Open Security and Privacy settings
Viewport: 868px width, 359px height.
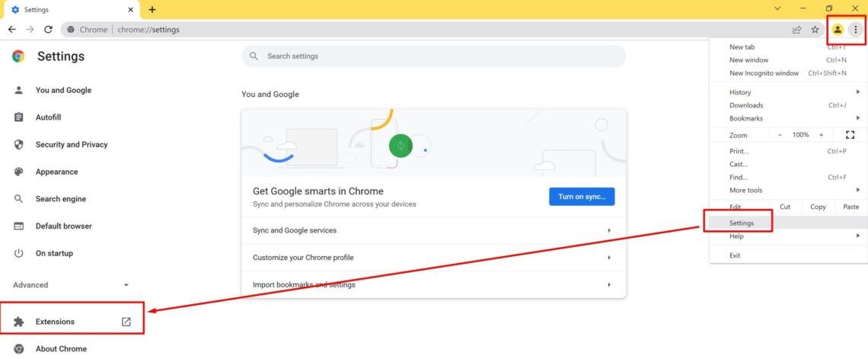(72, 145)
